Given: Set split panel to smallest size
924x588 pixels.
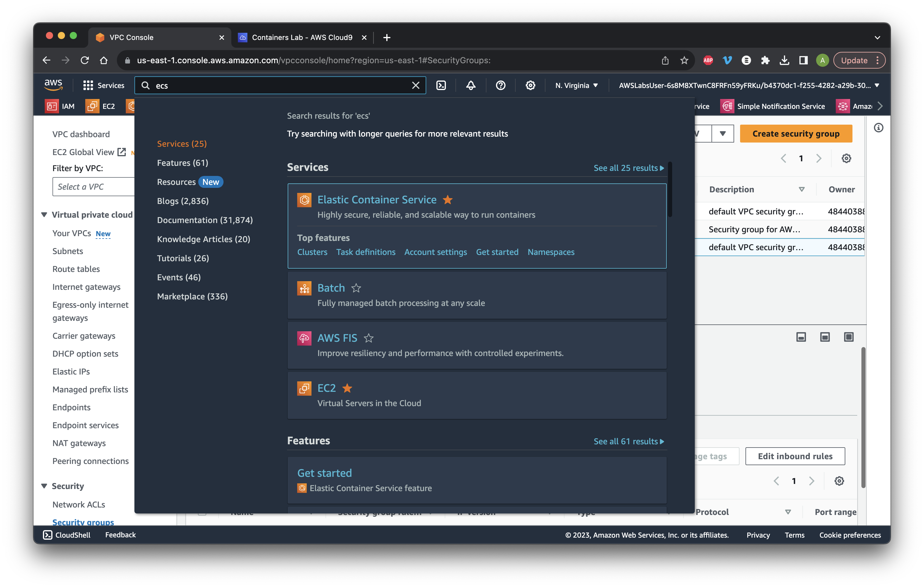Looking at the screenshot, I should coord(801,337).
